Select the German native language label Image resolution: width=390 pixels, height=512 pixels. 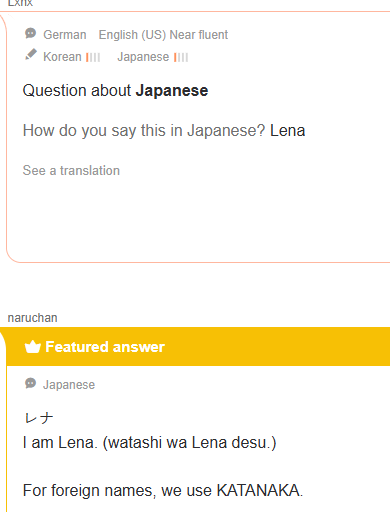pos(65,35)
